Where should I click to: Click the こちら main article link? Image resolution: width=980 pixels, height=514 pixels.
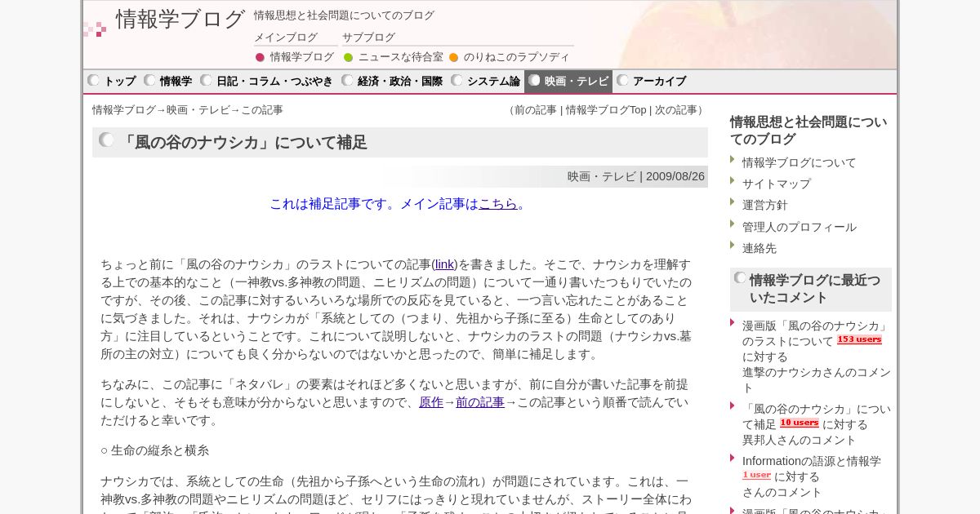click(x=498, y=204)
